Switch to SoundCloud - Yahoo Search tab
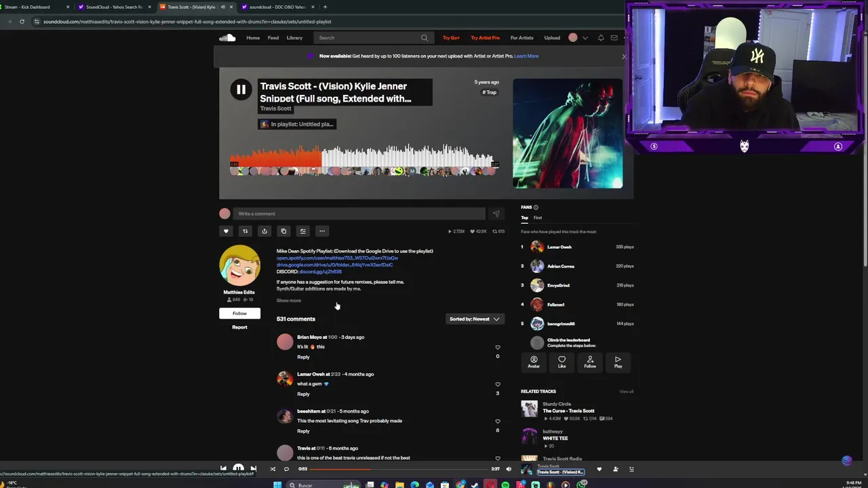The height and width of the screenshot is (488, 868). point(114,7)
